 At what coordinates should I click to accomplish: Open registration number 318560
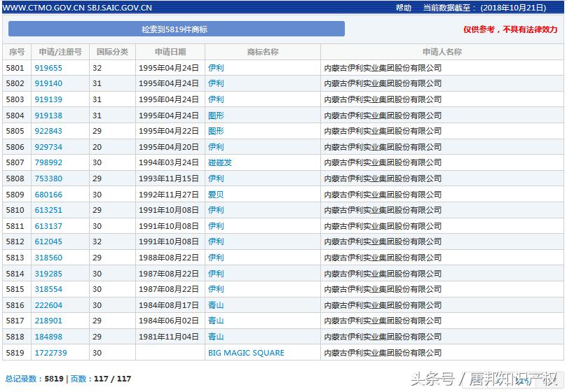[48, 258]
